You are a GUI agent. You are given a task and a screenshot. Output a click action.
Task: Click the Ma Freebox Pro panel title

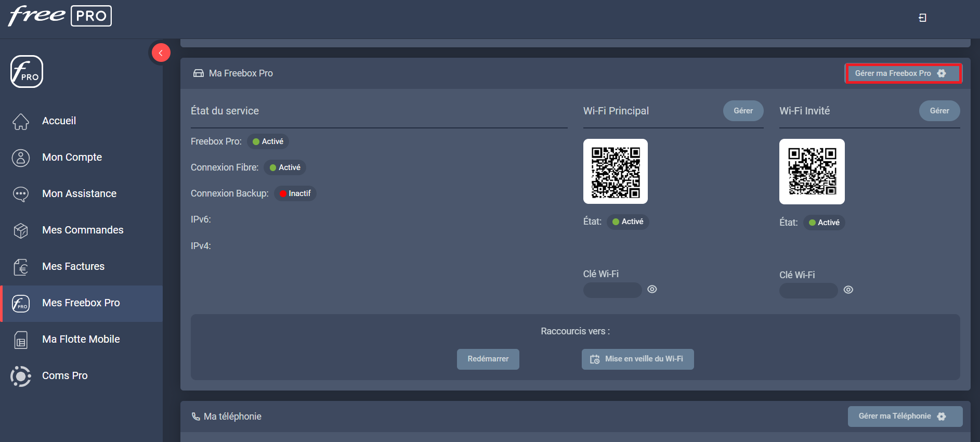point(241,73)
